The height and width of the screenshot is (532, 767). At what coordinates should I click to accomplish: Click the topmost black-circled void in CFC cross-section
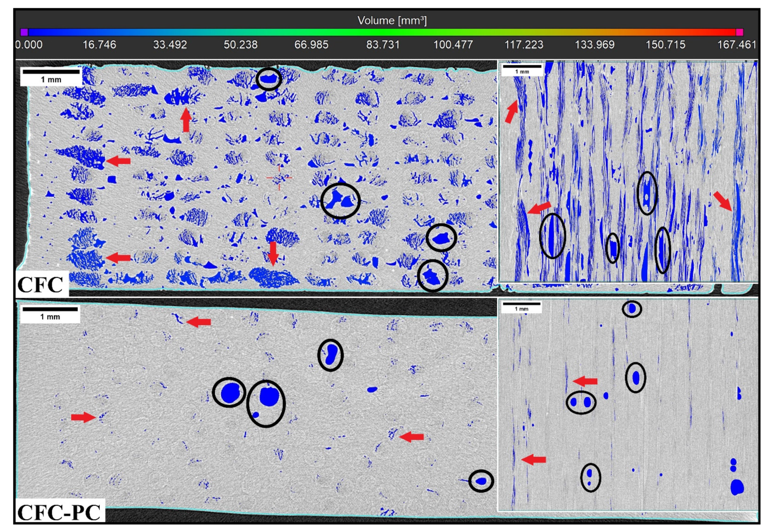tap(269, 79)
